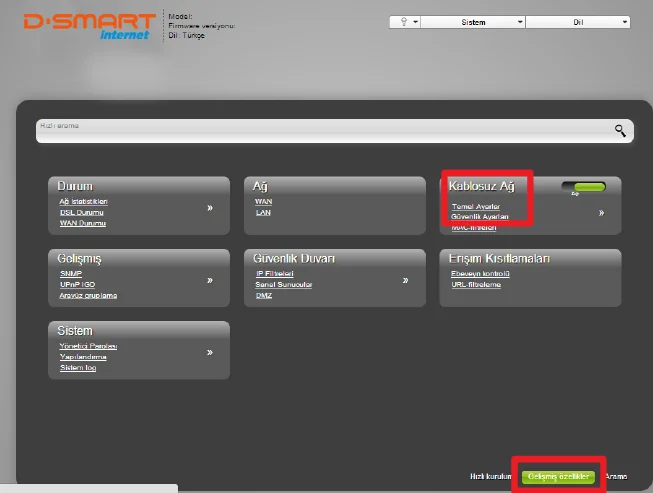Go to WAN settings under Ağ
Screen dimensions: 653x493
pyautogui.click(x=264, y=201)
